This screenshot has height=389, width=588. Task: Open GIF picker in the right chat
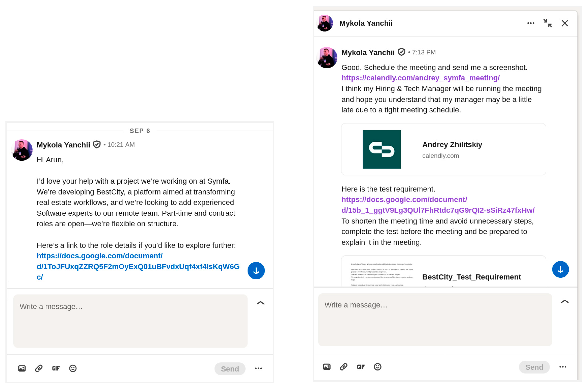361,367
